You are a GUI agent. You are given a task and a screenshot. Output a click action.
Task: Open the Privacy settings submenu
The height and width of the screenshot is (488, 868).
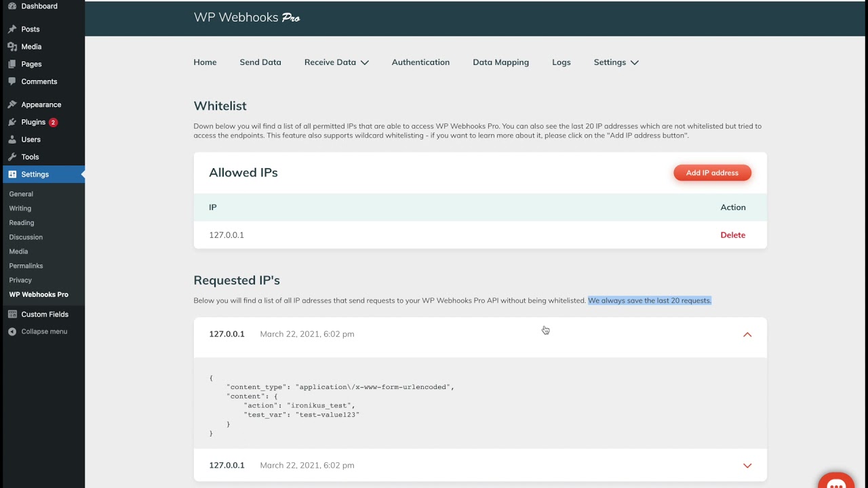tap(20, 280)
